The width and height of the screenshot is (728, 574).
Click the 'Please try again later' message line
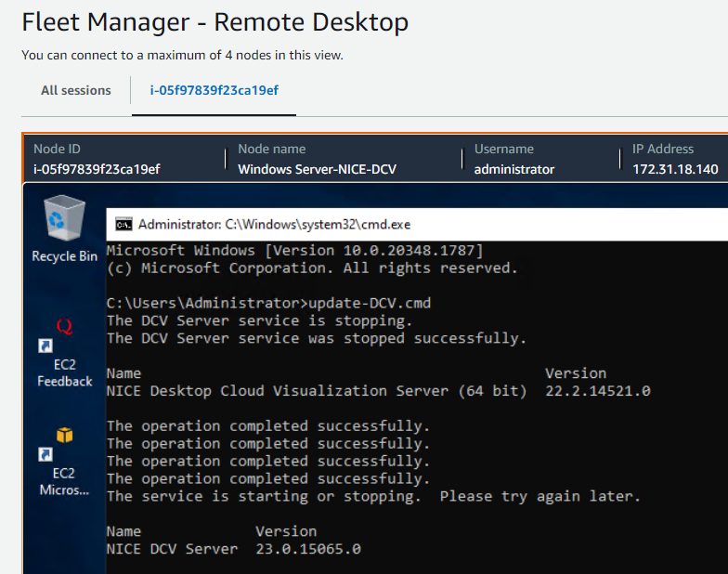click(373, 496)
